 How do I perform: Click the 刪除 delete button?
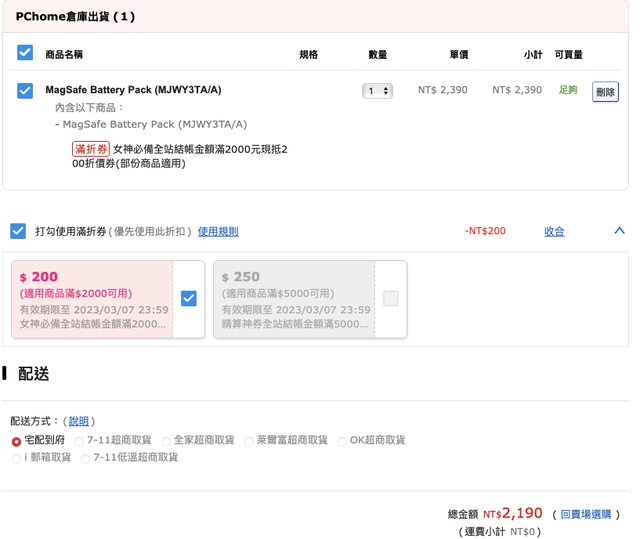(605, 92)
